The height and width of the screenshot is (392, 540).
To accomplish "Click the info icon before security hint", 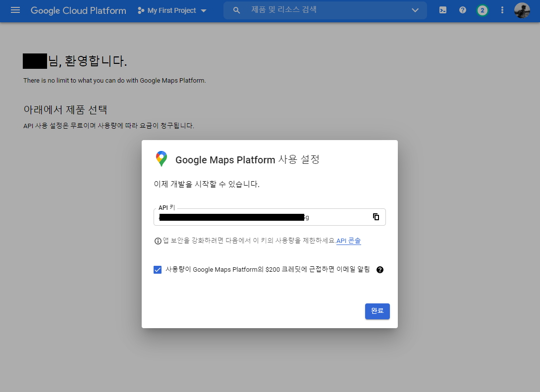I will coord(158,241).
